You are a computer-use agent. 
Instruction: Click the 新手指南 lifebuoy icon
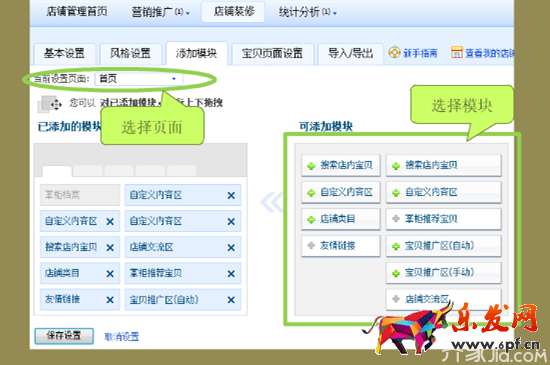pos(394,53)
